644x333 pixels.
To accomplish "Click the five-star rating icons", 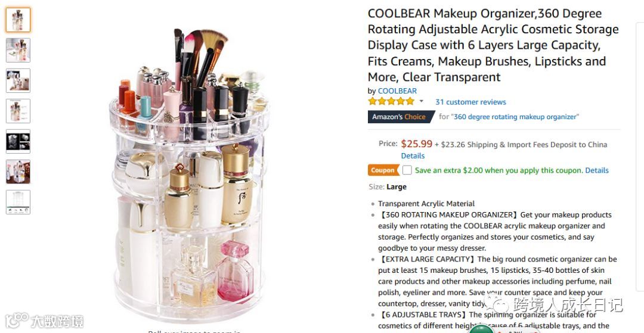I will (391, 101).
